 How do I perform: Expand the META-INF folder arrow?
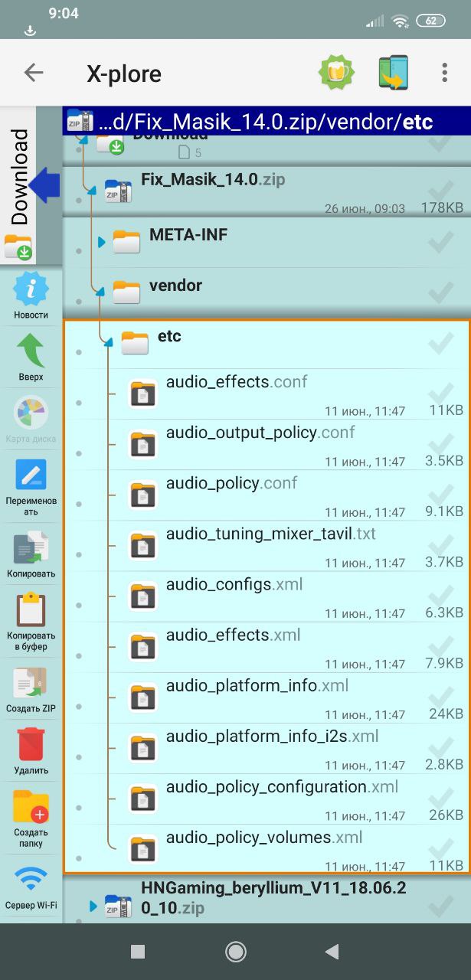[101, 243]
